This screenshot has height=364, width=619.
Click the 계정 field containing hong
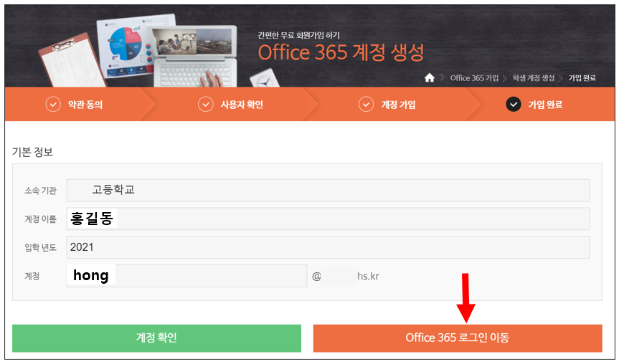pos(186,276)
